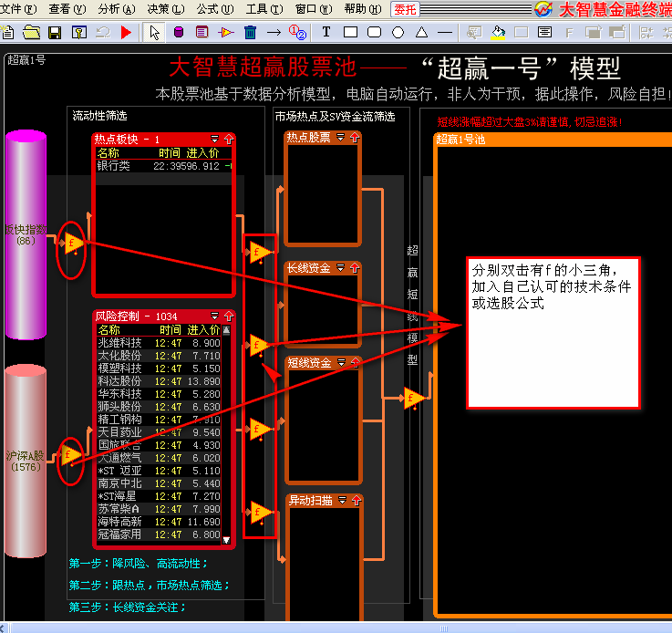
Task: Click the 超赢1号 tab label
Action: pyautogui.click(x=26, y=60)
